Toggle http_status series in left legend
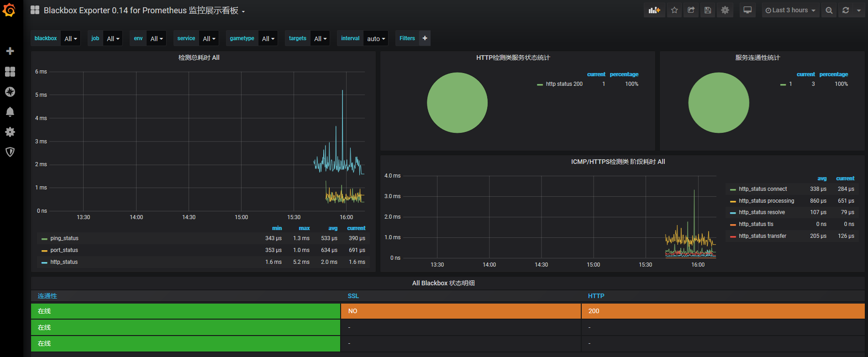 coord(64,262)
